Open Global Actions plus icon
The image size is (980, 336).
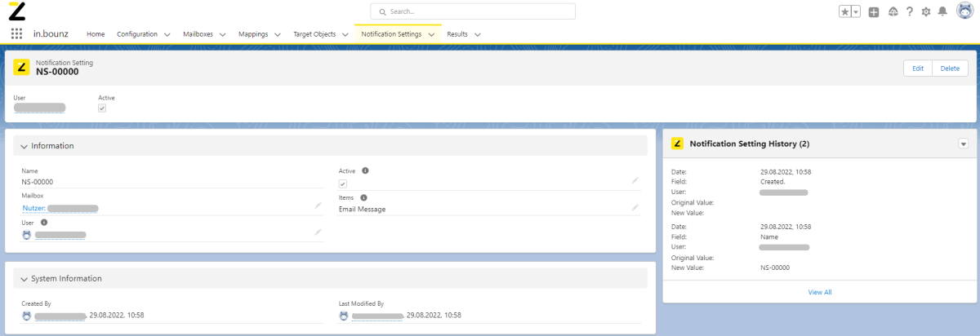pyautogui.click(x=874, y=11)
